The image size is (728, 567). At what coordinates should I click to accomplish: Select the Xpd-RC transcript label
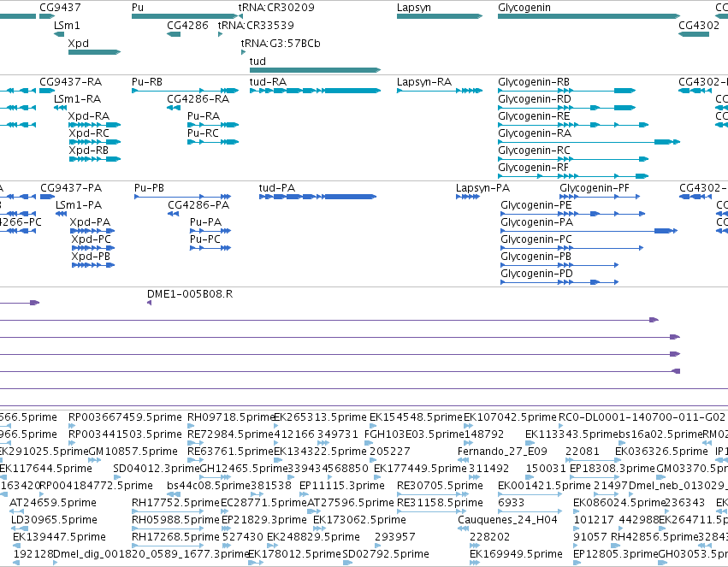[x=89, y=133]
